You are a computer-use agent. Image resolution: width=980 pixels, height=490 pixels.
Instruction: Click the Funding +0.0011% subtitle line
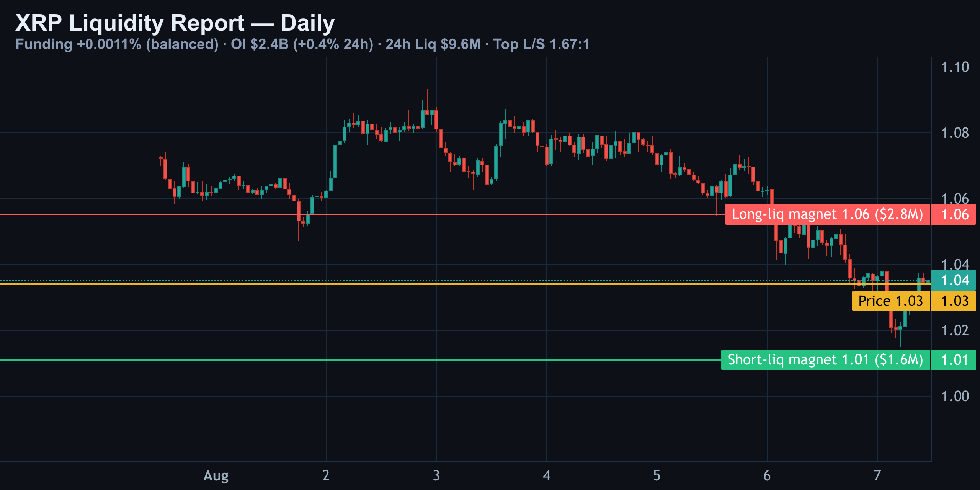point(302,44)
